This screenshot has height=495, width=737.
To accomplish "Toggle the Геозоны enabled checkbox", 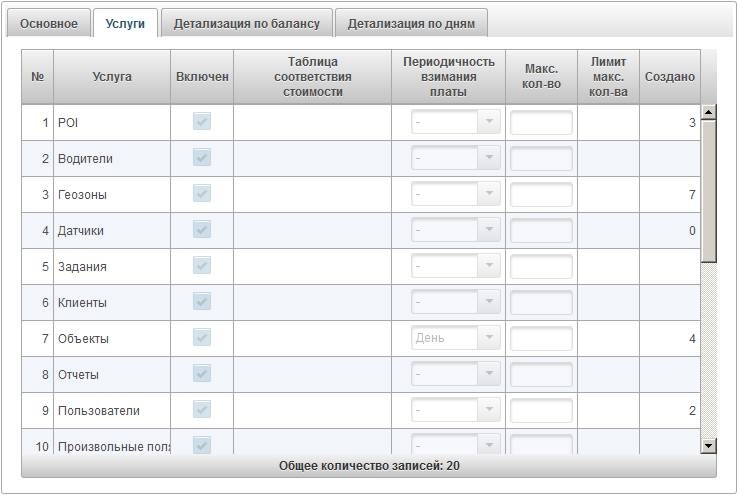I will pos(202,194).
